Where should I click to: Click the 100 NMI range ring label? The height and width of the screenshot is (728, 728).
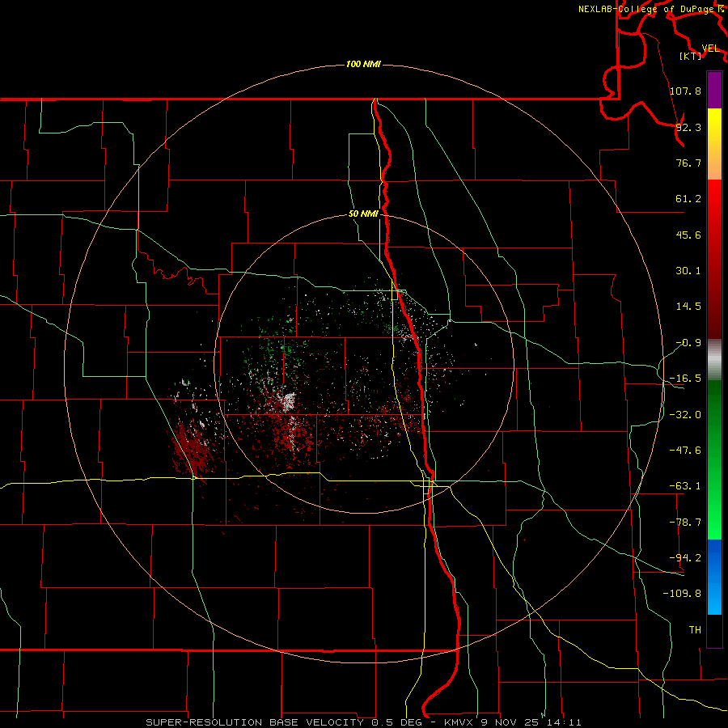coord(363,64)
